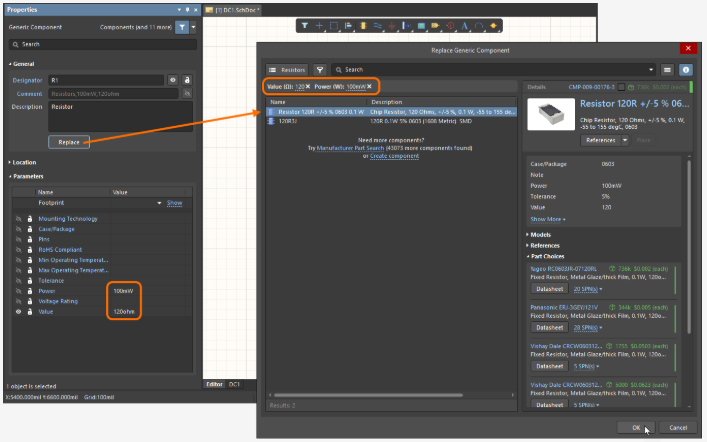Dismiss the dialog with the Cancel button
Viewport: 707px width, 442px height.
tap(678, 428)
